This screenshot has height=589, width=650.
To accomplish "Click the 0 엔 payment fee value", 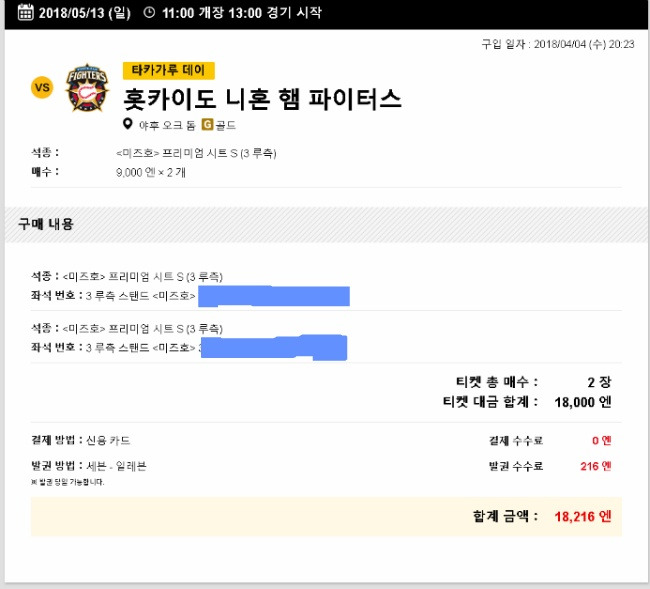I will (x=601, y=441).
